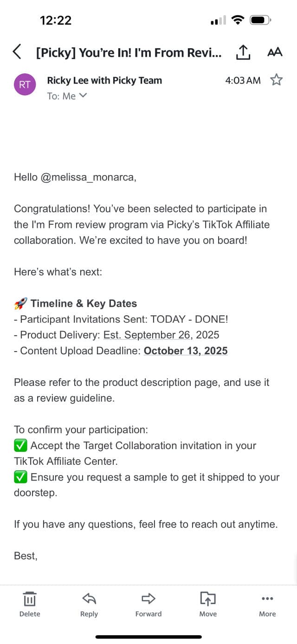The height and width of the screenshot is (644, 297).
Task: Tap the share/export icon in header
Action: click(243, 52)
